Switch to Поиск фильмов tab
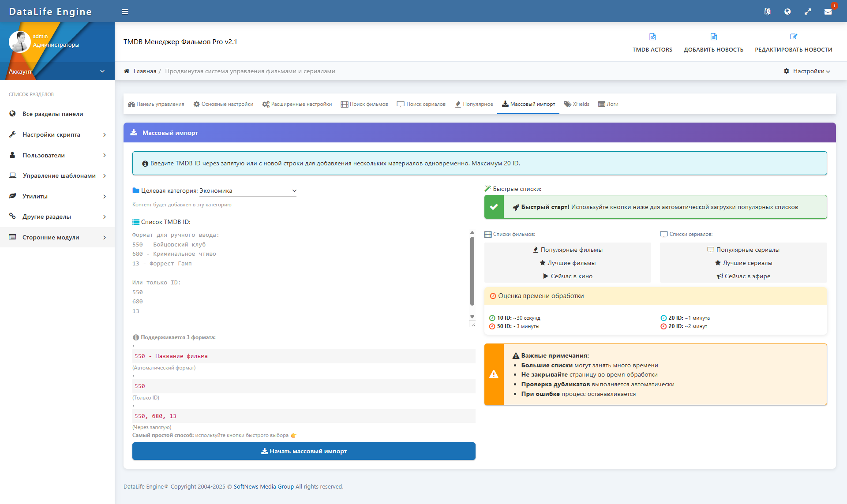 [x=364, y=105]
